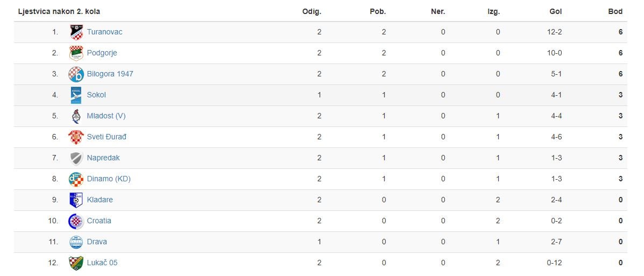Open the Podgorje team link
644x276 pixels.
[x=102, y=53]
